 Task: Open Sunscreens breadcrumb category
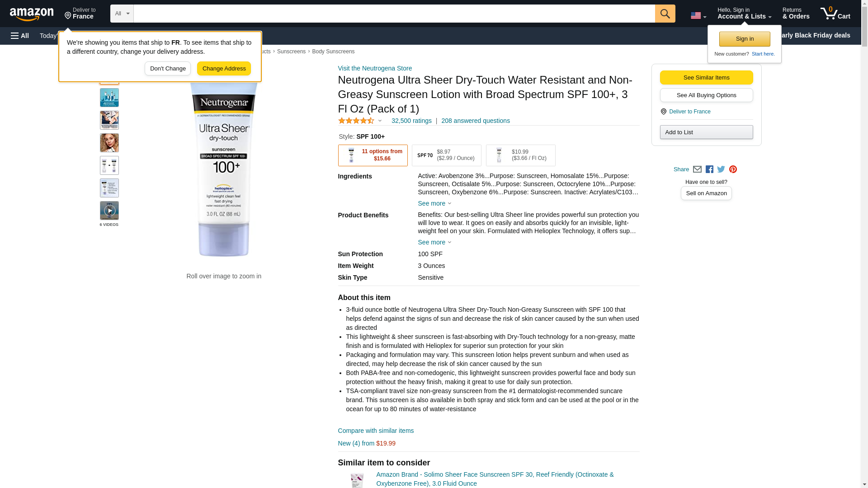(291, 52)
